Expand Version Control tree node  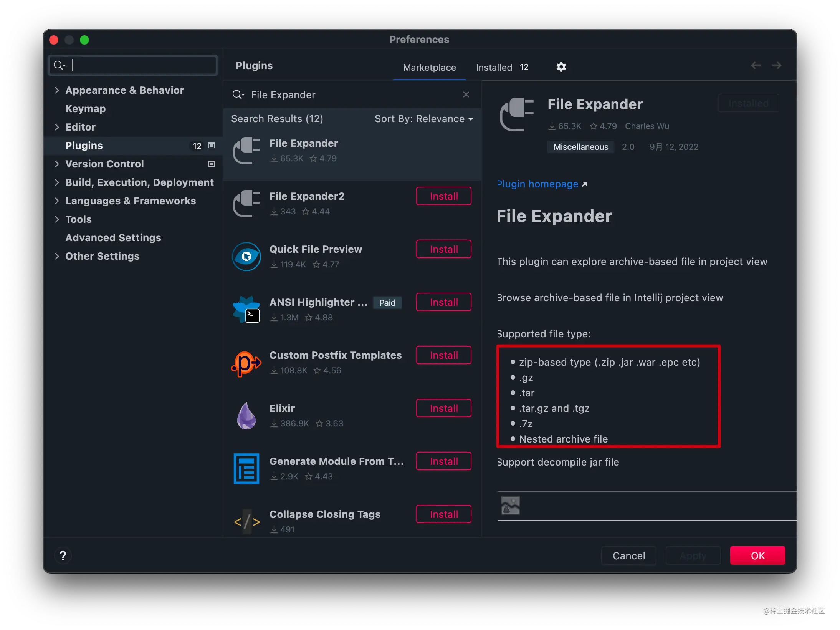(x=57, y=164)
